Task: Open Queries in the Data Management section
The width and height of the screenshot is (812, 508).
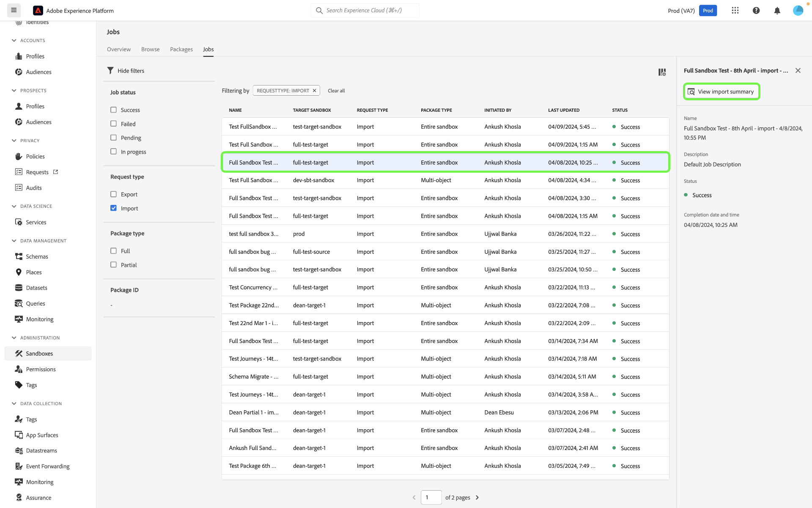Action: click(x=36, y=304)
